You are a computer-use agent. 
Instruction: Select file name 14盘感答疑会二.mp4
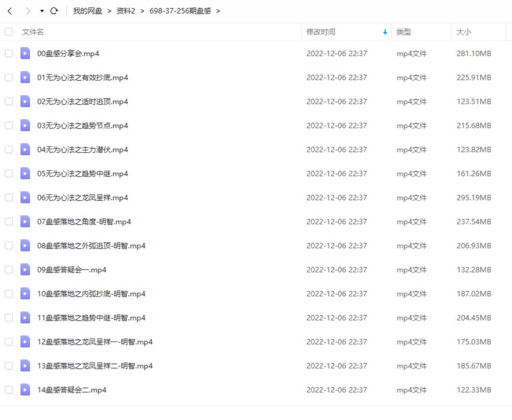click(72, 390)
